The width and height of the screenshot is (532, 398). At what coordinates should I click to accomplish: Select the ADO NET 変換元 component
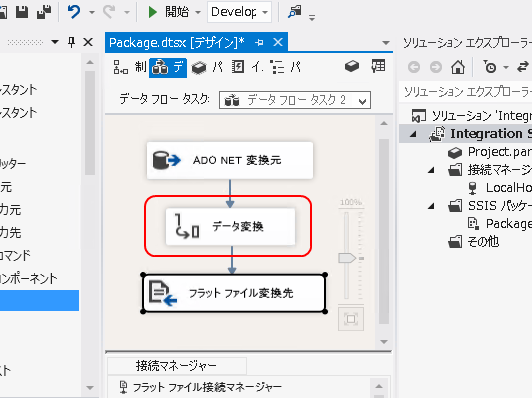tap(230, 160)
